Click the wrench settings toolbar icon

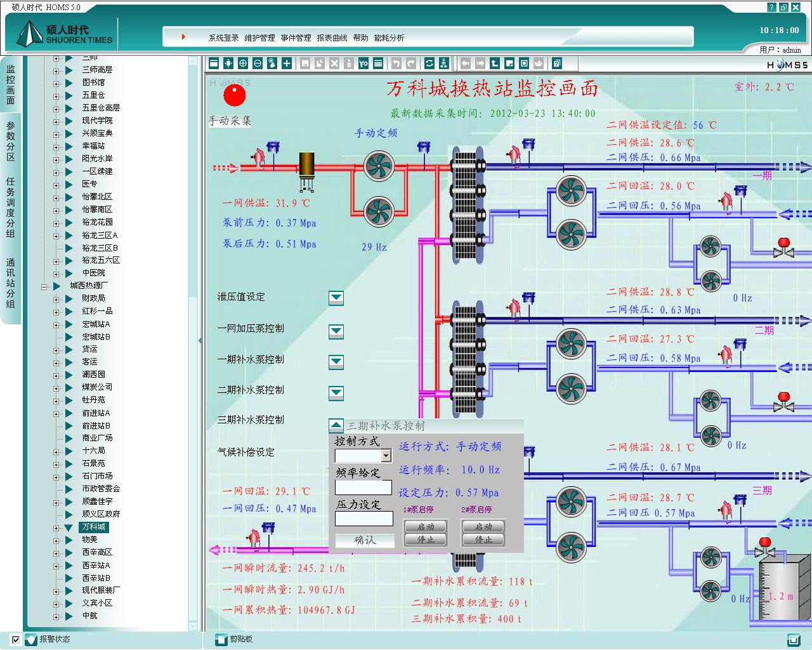click(363, 63)
